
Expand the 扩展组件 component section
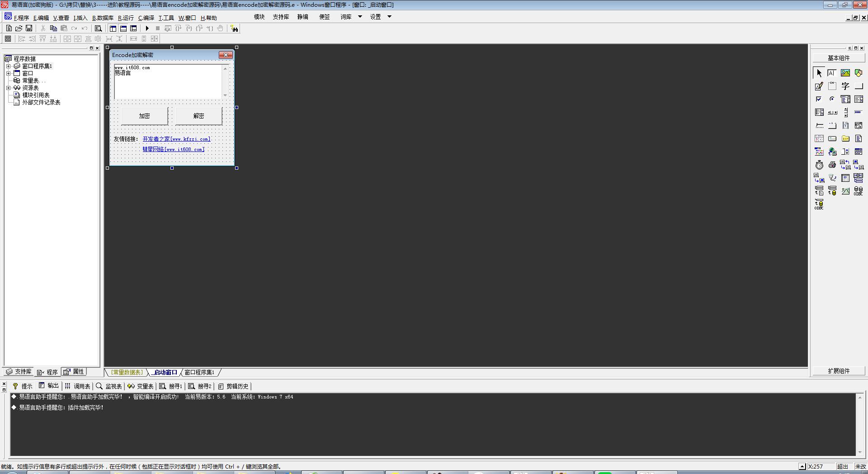click(839, 371)
